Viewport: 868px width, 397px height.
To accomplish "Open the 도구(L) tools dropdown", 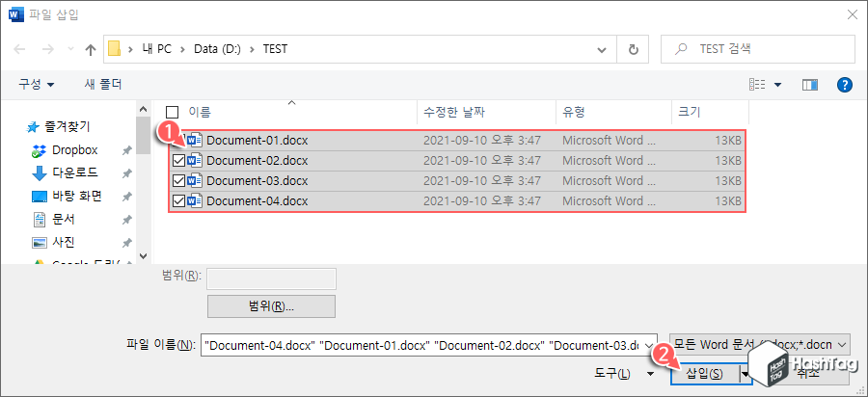I will point(624,374).
